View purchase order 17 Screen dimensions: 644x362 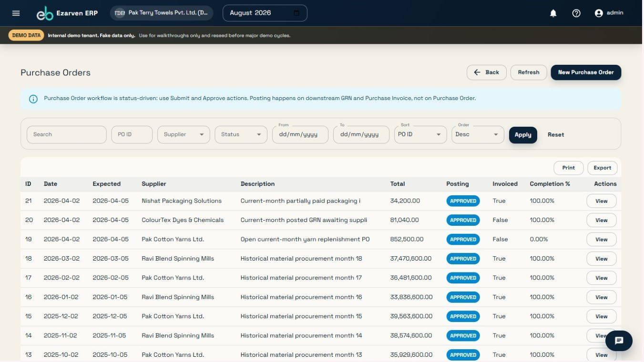point(601,278)
